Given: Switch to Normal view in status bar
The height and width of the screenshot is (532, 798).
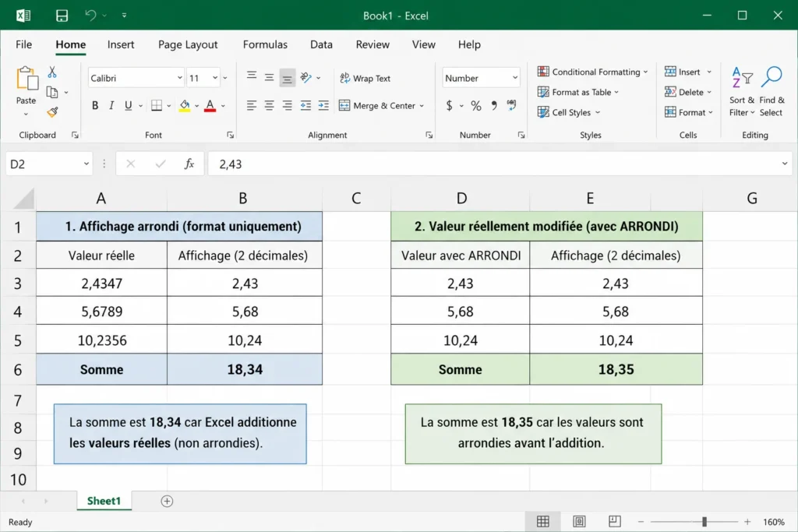Looking at the screenshot, I should [543, 521].
